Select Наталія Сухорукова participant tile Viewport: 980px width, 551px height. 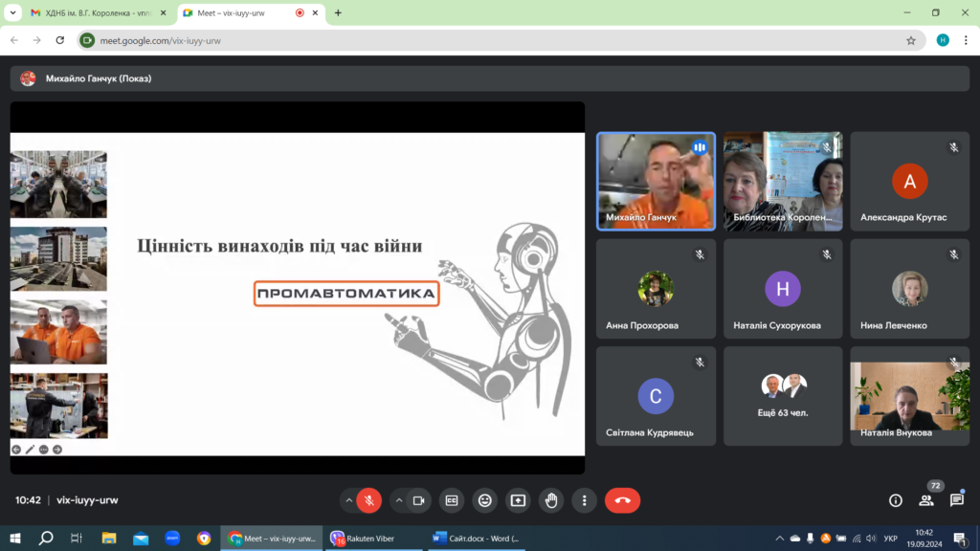tap(783, 289)
